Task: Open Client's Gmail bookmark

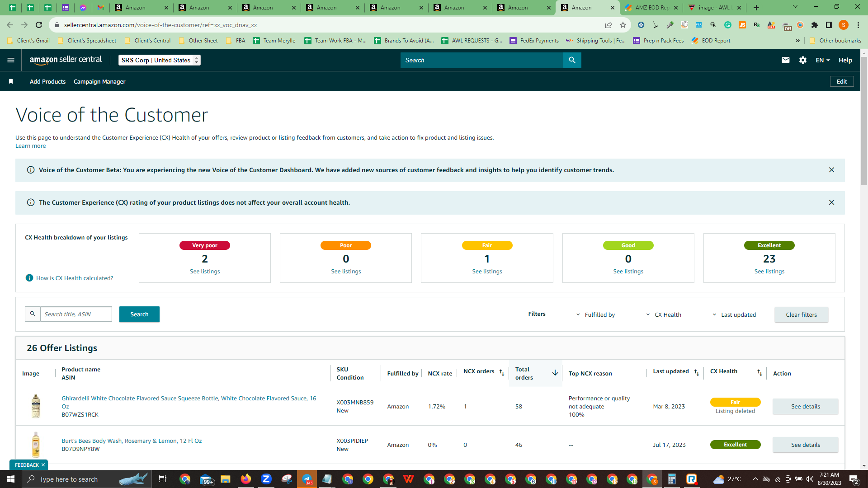Action: pos(28,41)
